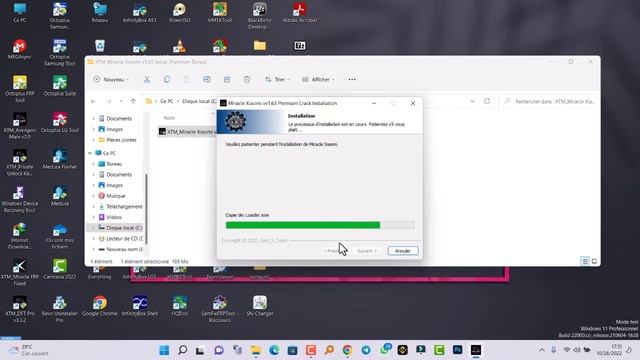Click the Explorer up-directory arrow
640x360 pixels.
133,101
